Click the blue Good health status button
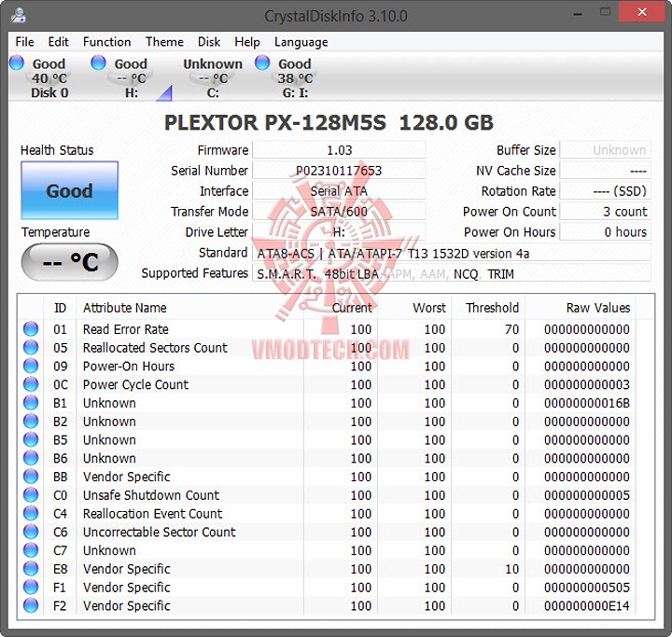Viewport: 672px width, 637px height. click(x=69, y=190)
